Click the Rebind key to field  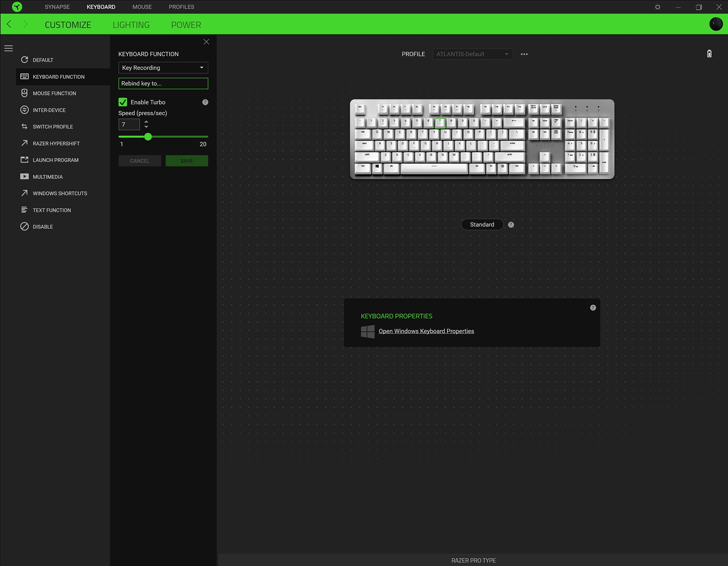pos(163,84)
